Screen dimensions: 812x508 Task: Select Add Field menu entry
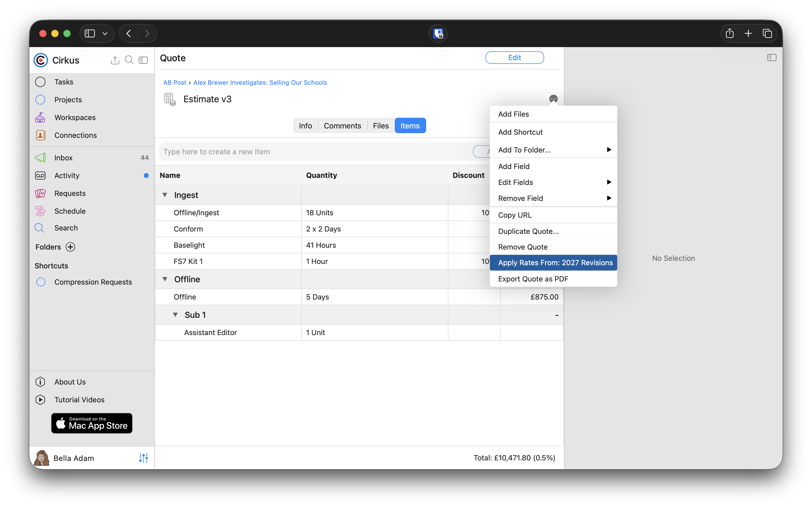point(553,166)
